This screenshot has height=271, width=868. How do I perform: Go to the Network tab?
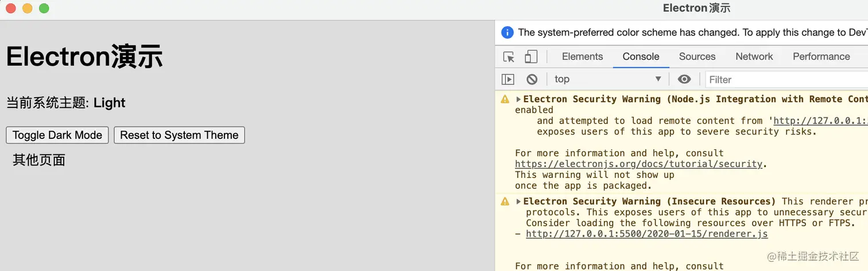click(x=754, y=56)
